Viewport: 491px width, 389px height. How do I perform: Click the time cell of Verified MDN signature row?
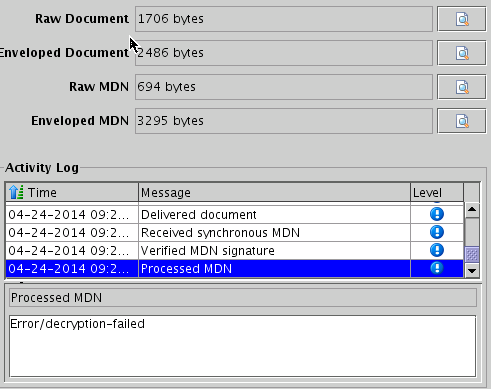(72, 251)
